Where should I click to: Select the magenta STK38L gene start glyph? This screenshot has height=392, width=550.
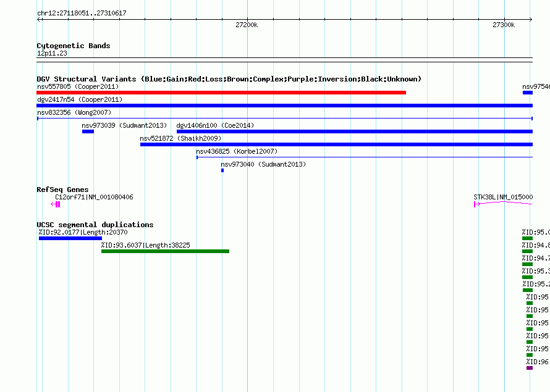(476, 204)
